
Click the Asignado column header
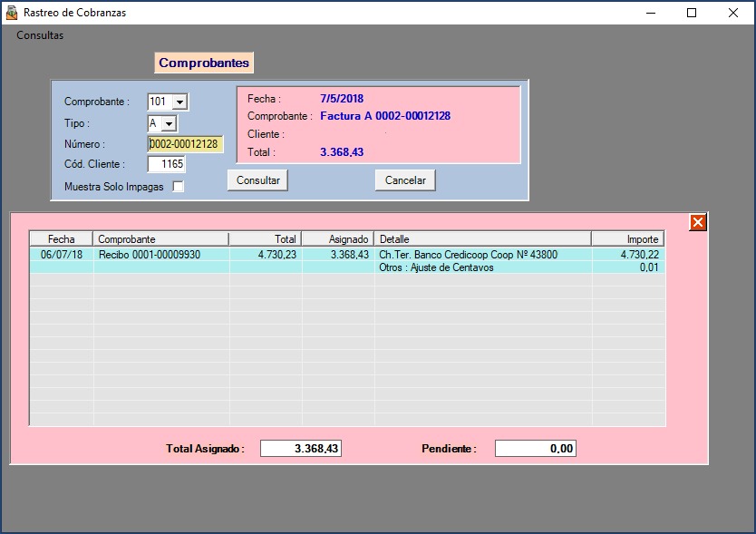[337, 239]
